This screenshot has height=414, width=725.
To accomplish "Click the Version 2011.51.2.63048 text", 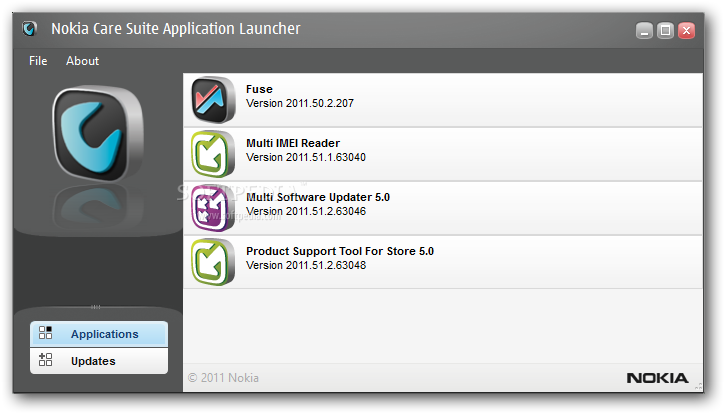I will coord(306,266).
